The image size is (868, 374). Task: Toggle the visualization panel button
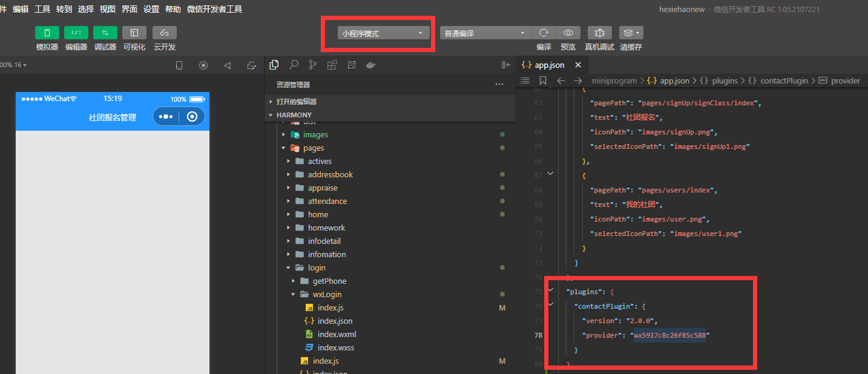[134, 33]
